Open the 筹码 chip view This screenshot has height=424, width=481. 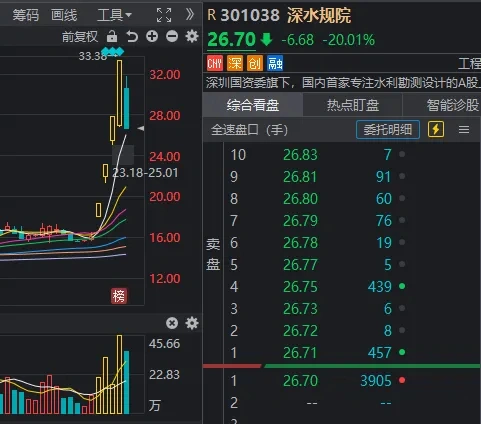click(x=26, y=15)
